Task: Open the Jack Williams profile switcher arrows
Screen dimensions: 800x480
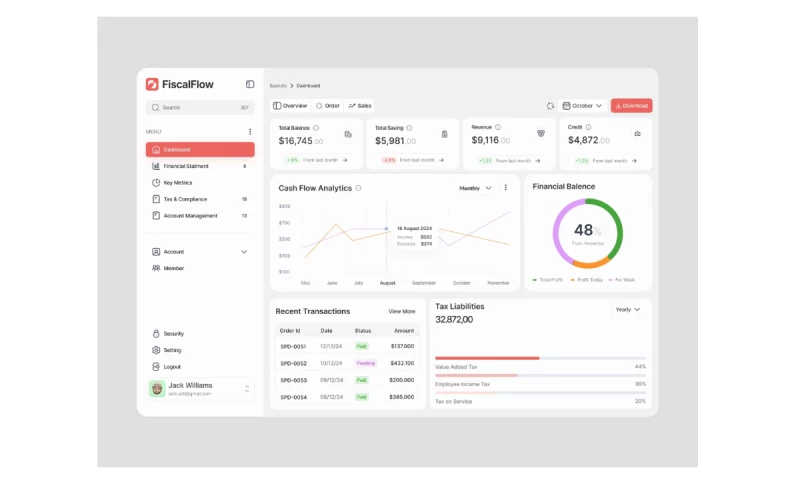Action: click(247, 389)
